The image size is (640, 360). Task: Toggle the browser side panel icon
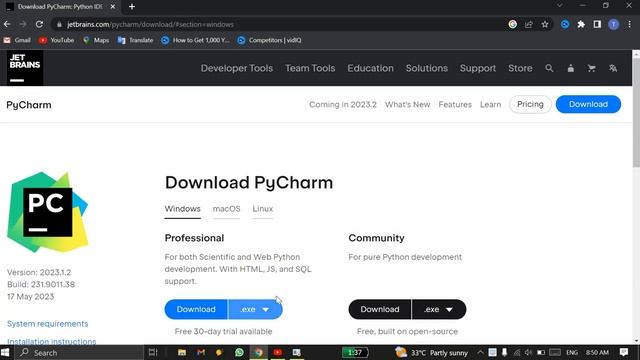597,24
